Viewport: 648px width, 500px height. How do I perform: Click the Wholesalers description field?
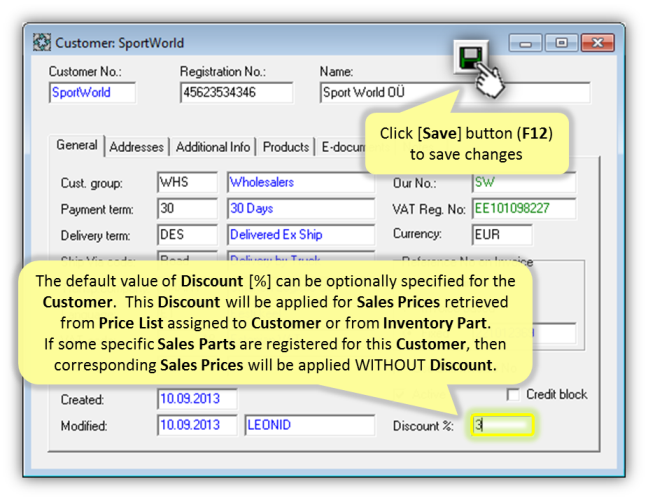(x=301, y=182)
